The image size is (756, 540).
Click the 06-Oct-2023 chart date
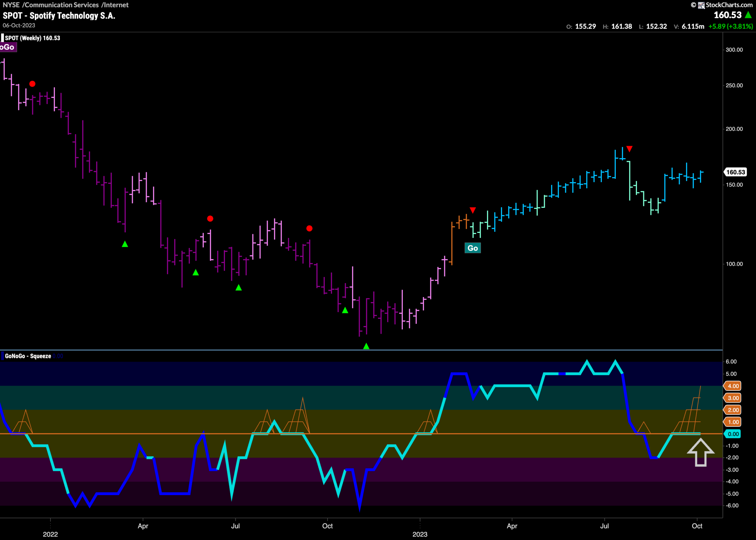[19, 26]
